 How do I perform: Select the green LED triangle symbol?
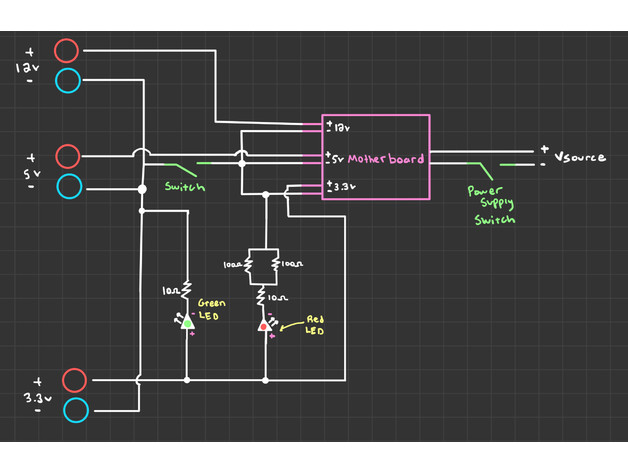click(187, 322)
